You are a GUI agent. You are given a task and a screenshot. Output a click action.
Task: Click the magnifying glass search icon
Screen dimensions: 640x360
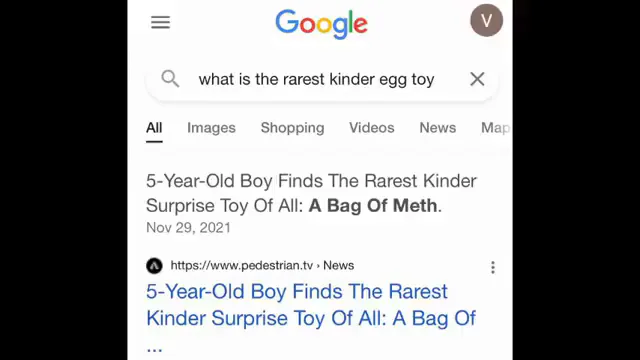[x=170, y=79]
